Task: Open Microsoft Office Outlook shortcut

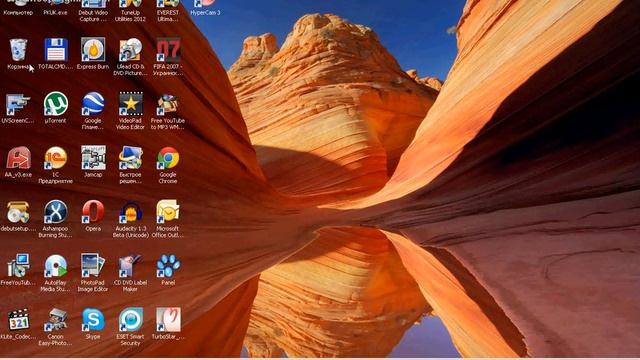Action: [x=168, y=212]
